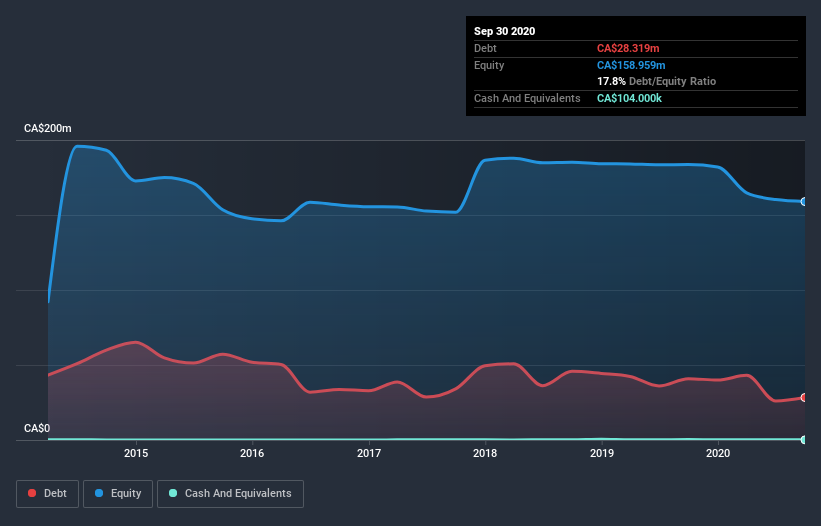Click the CA$158.959m equity value

click(631, 65)
